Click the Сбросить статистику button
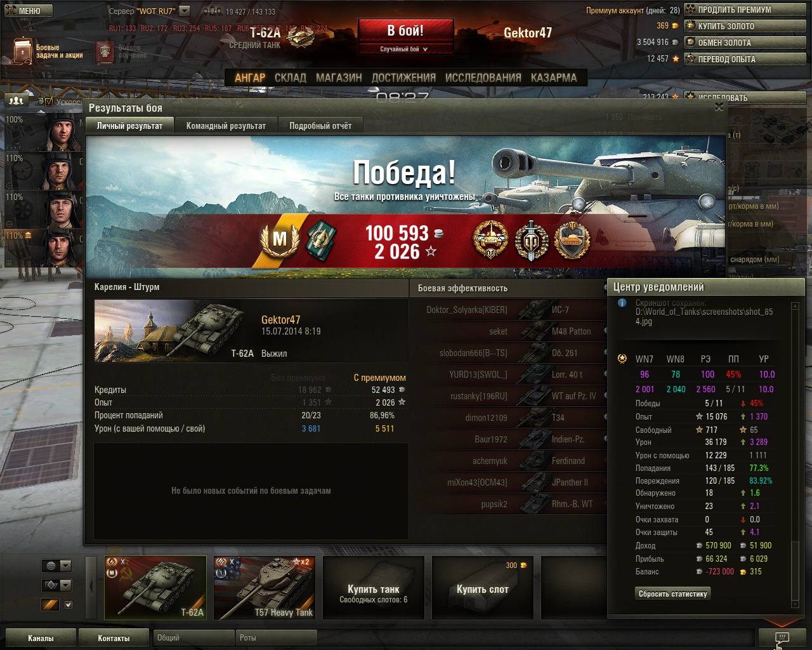 tap(672, 594)
